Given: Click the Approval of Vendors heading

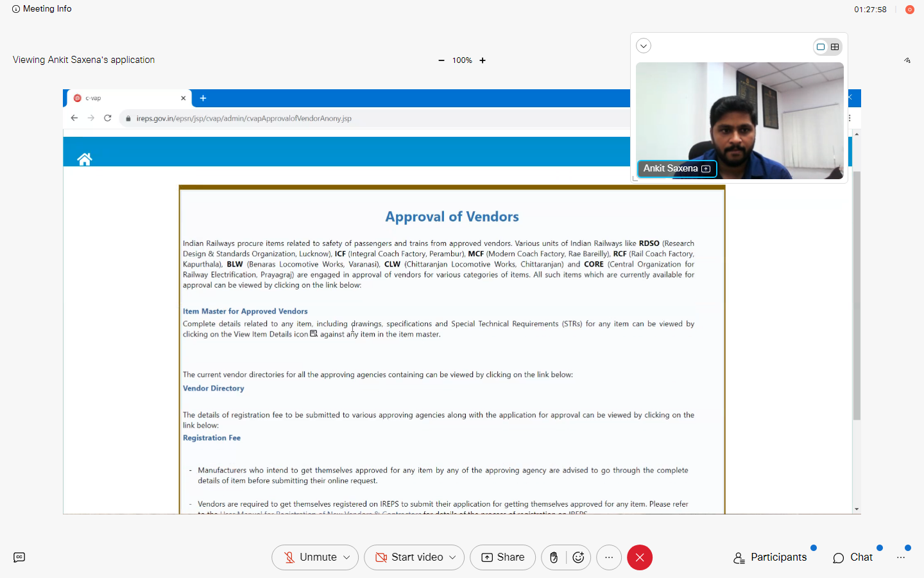Looking at the screenshot, I should pos(452,217).
